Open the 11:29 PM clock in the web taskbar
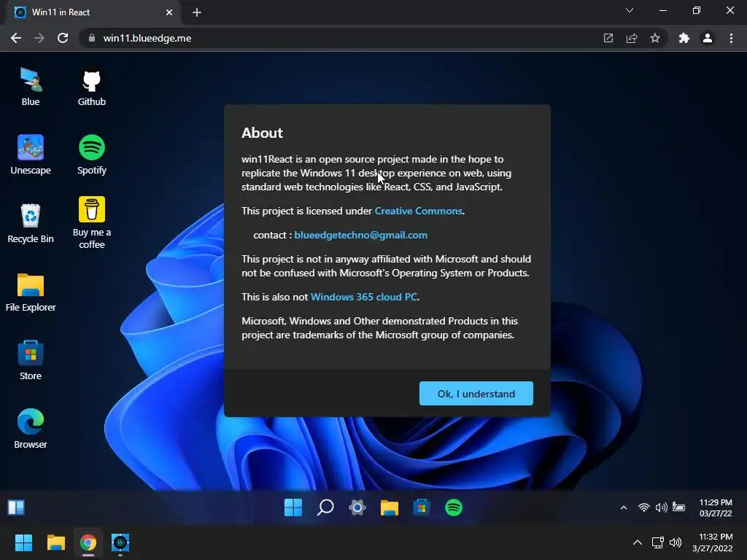 [x=716, y=507]
